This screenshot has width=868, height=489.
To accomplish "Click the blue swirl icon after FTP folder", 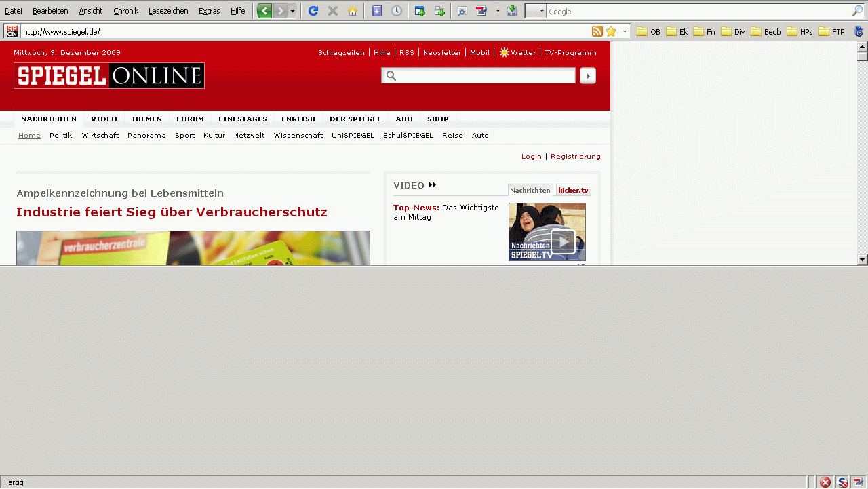I will pyautogui.click(x=859, y=31).
